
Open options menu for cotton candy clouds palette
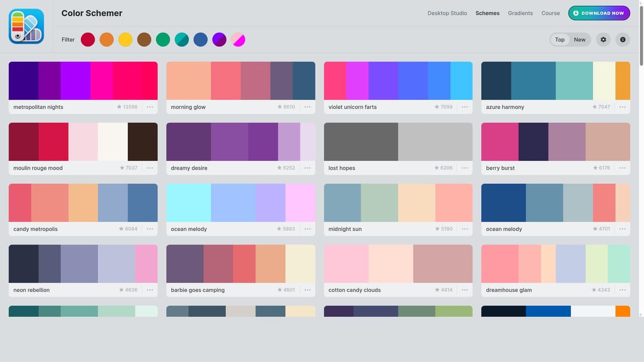pos(465,290)
